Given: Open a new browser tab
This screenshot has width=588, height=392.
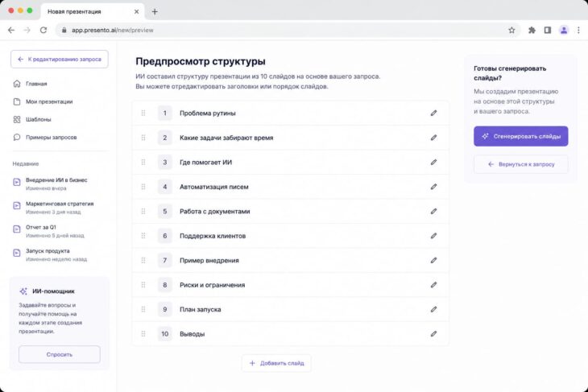Looking at the screenshot, I should [x=155, y=11].
